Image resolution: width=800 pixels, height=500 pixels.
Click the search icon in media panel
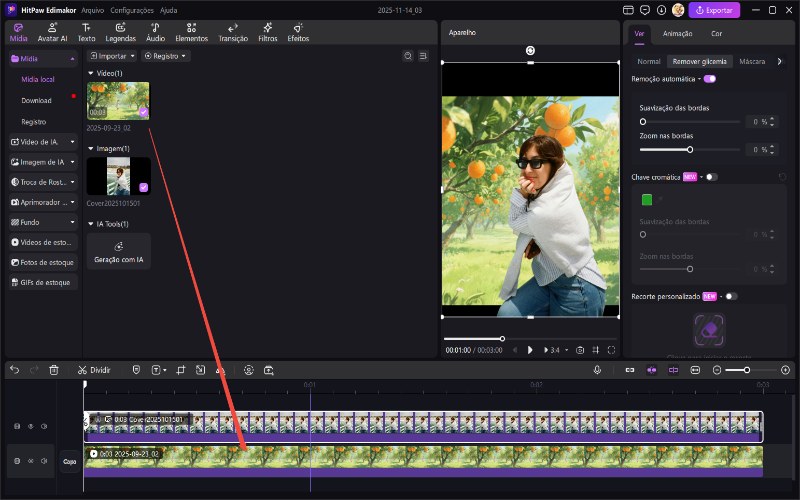408,56
